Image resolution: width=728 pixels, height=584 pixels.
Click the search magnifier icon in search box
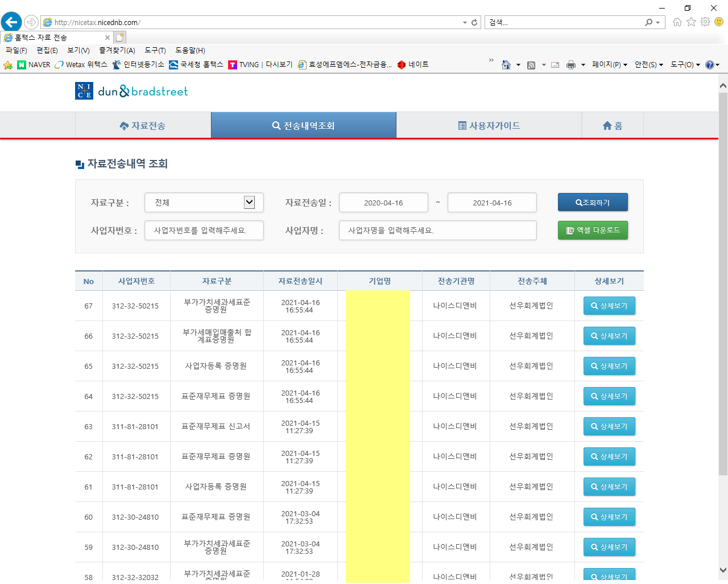(x=648, y=22)
